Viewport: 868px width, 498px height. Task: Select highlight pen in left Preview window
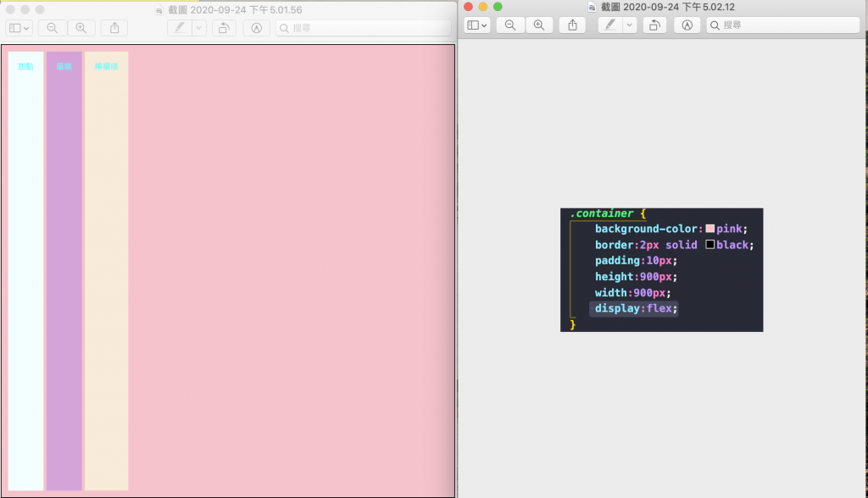point(180,28)
